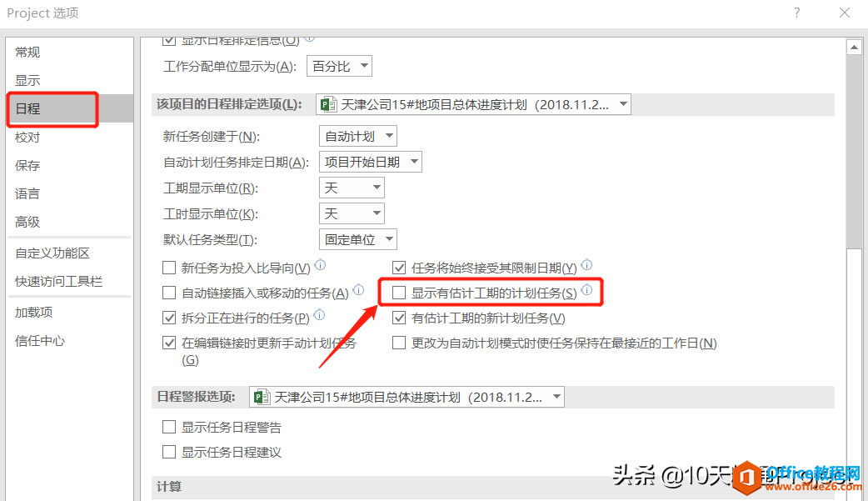Click info icon beside 新任务为投入比导向
This screenshot has height=501, width=868.
click(x=320, y=265)
